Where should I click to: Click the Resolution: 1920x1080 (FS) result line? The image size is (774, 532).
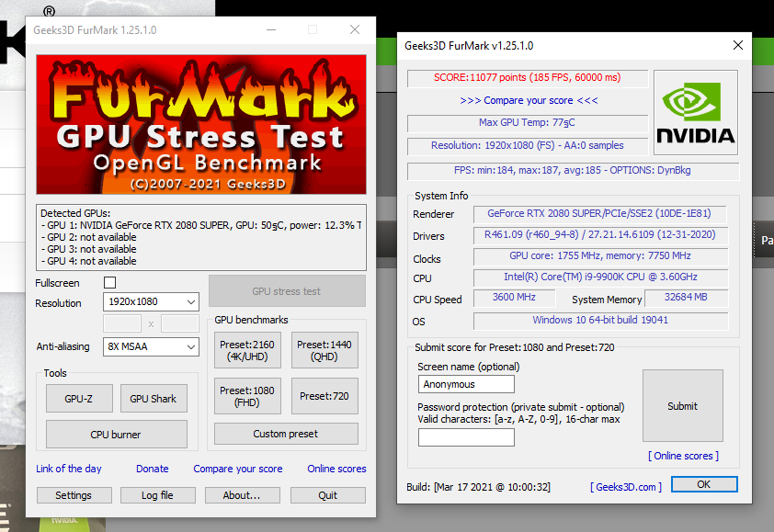528,145
